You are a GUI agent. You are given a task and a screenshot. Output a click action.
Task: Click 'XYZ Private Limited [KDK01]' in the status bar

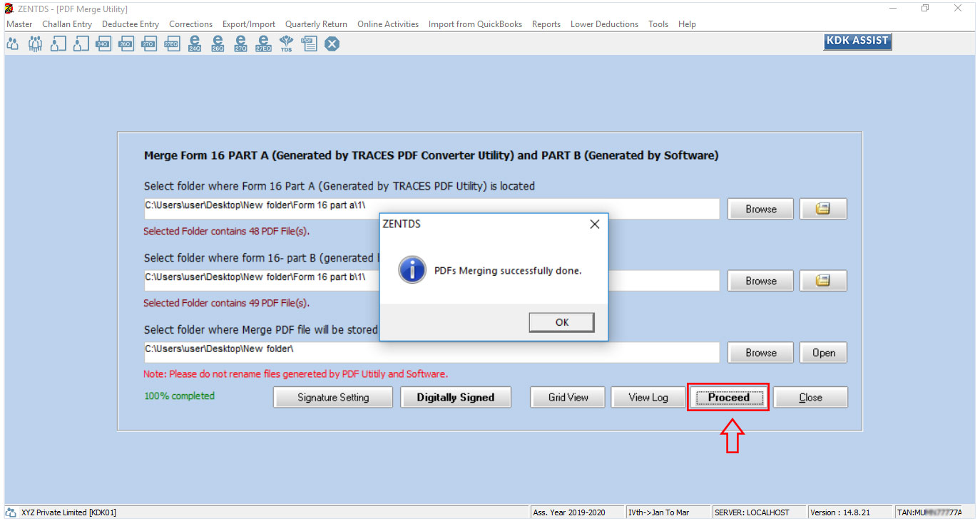click(x=68, y=512)
